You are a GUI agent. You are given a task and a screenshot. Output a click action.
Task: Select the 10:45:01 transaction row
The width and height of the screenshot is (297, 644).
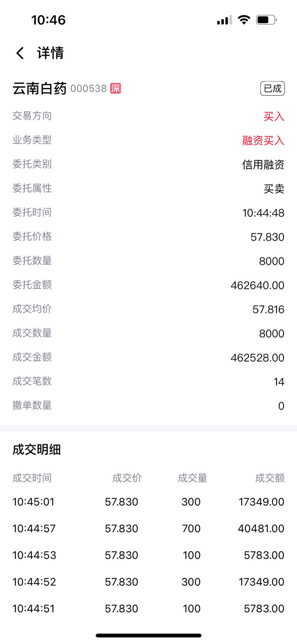pos(148,502)
